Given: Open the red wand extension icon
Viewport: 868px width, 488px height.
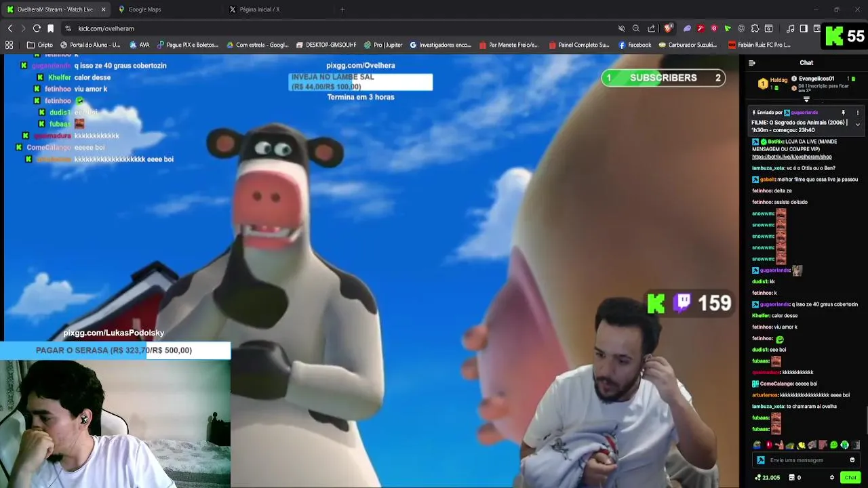Looking at the screenshot, I should coord(701,28).
